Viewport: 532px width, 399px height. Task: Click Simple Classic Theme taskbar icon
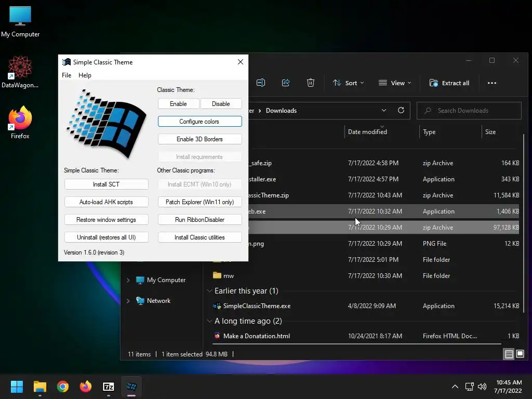tap(131, 386)
